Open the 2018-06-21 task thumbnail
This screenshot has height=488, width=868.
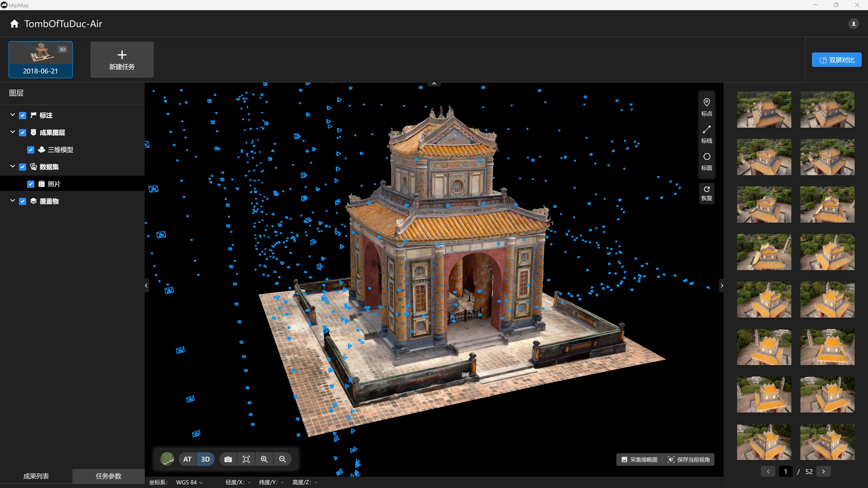pyautogui.click(x=40, y=59)
